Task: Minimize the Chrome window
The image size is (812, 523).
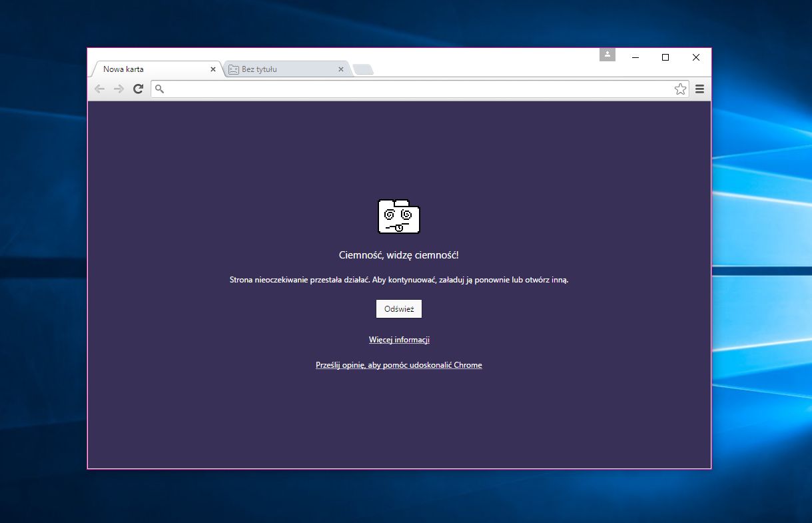Action: [x=635, y=57]
